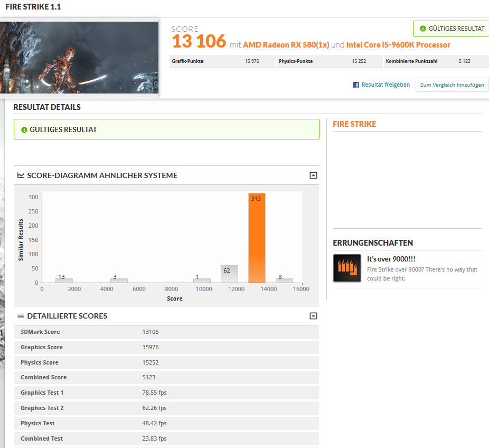Viewport: 489px width, 448px height.
Task: Click the Resultat freigeben link
Action: [x=385, y=85]
